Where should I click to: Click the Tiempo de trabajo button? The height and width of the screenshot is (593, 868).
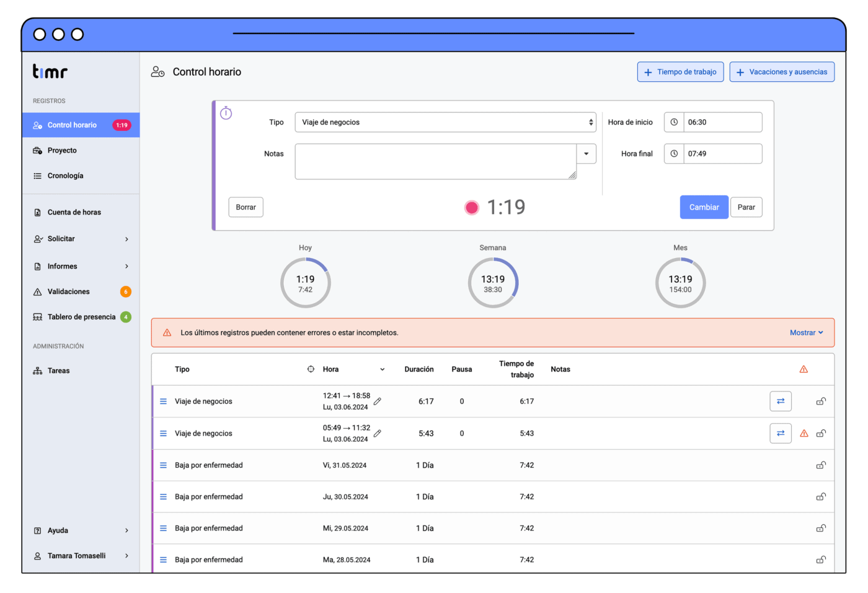tap(680, 72)
